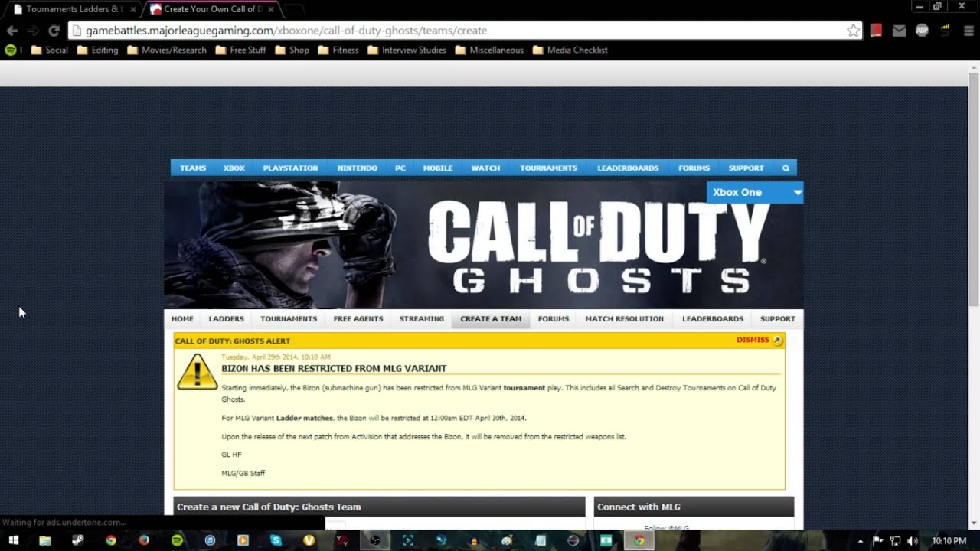Screen dimensions: 980x551
Task: Open Spotify from the taskbar
Action: (177, 540)
